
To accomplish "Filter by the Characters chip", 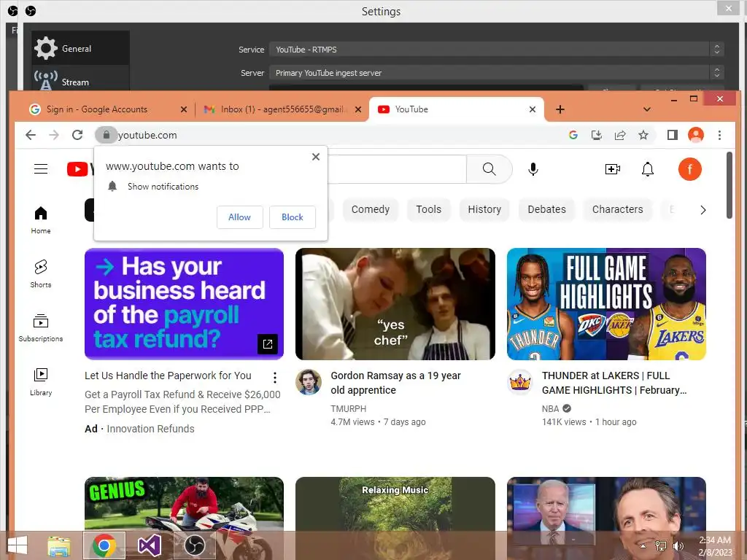I will tap(617, 209).
